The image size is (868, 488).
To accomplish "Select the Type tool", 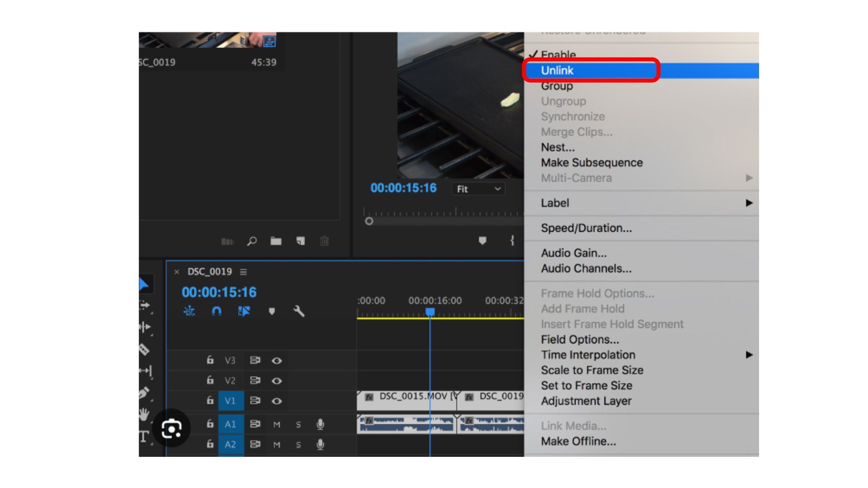I will (144, 435).
